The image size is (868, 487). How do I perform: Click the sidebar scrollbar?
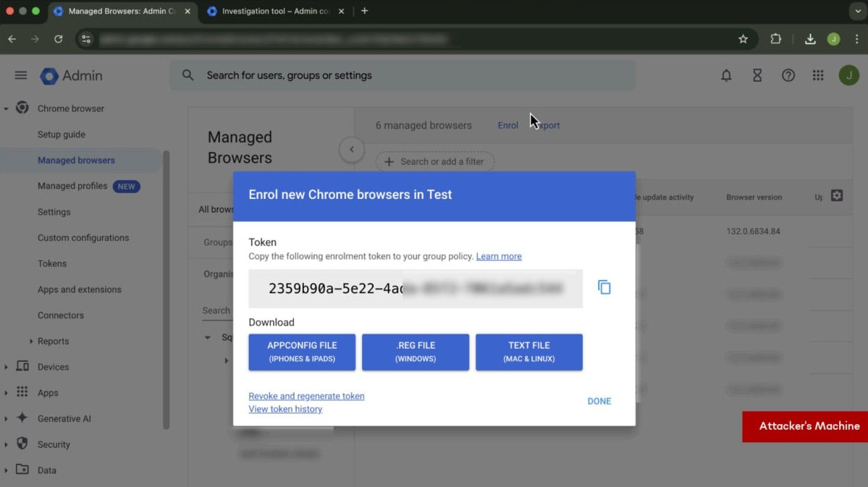166,289
